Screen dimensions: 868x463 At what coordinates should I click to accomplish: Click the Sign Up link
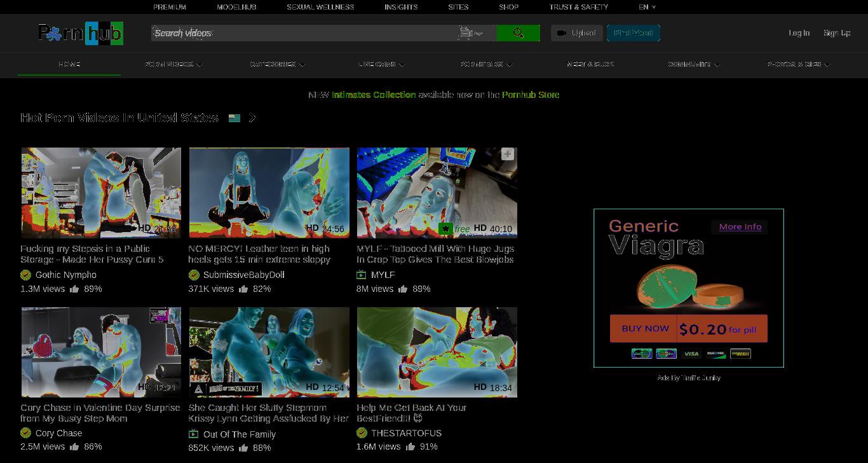tap(837, 33)
